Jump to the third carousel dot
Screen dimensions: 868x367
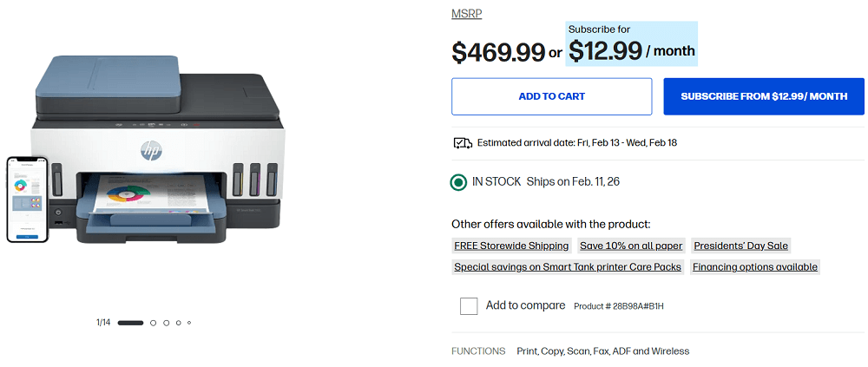tap(166, 323)
